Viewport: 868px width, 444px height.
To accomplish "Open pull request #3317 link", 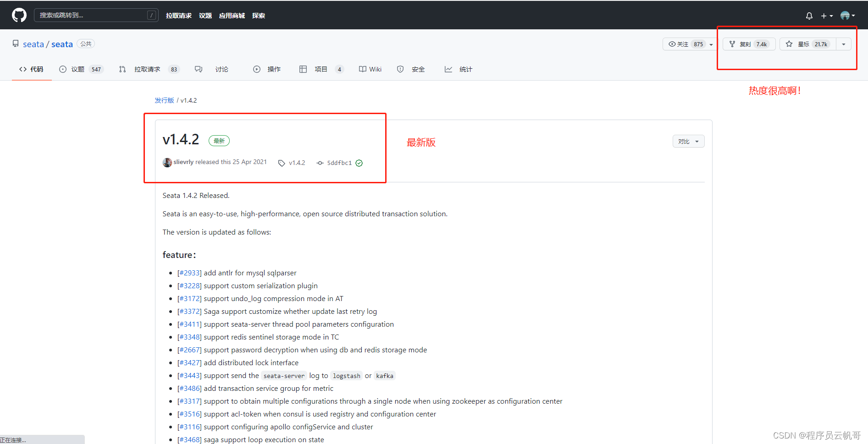I will point(189,401).
